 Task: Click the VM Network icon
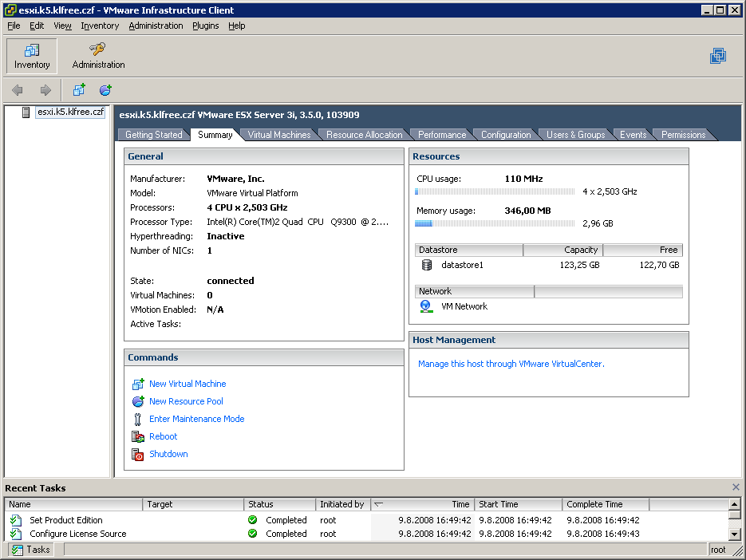[426, 306]
